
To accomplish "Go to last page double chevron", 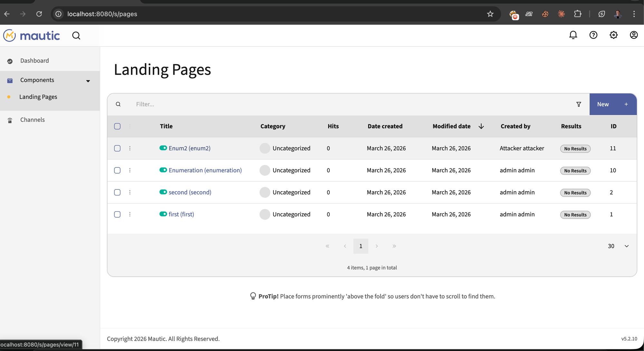I will pyautogui.click(x=394, y=246).
